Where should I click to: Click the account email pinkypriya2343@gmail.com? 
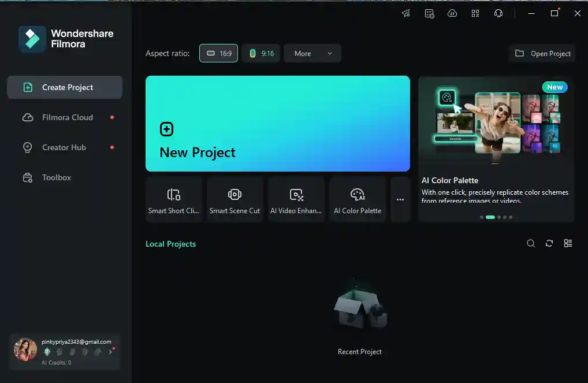(x=76, y=342)
